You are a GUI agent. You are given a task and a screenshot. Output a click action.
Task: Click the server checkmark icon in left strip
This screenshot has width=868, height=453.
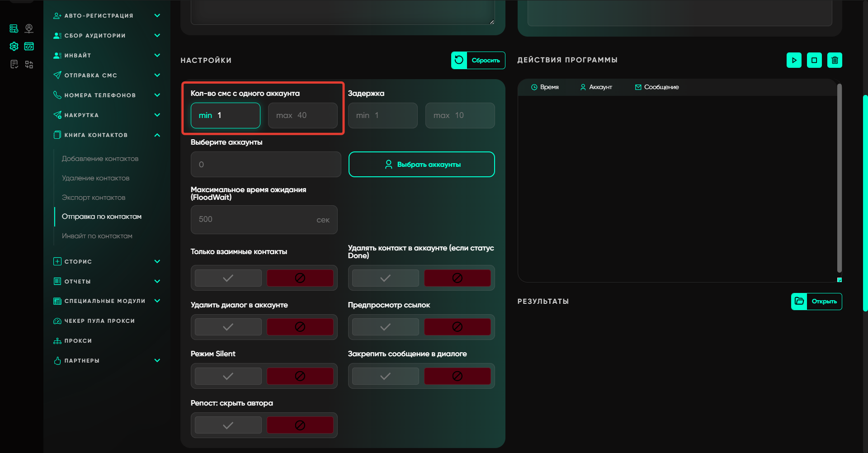click(x=14, y=29)
